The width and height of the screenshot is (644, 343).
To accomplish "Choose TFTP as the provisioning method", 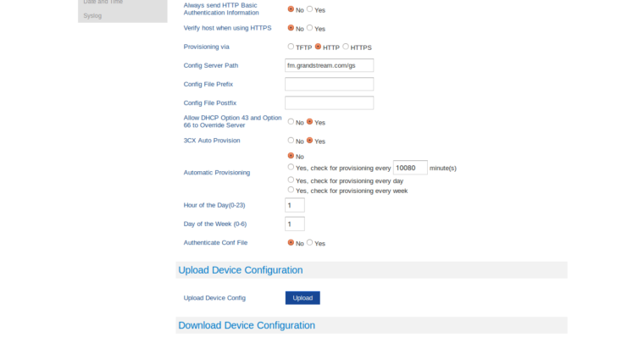I will point(291,47).
